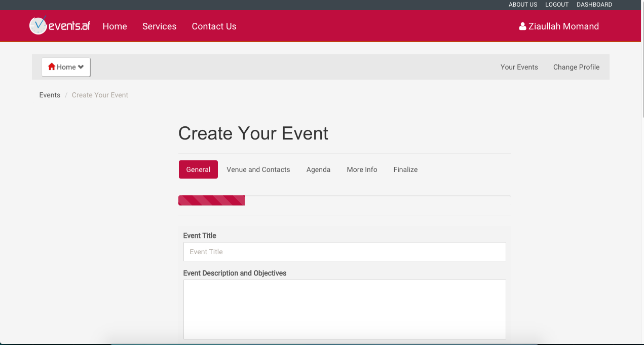
Task: Click the Logout link
Action: [x=556, y=5]
